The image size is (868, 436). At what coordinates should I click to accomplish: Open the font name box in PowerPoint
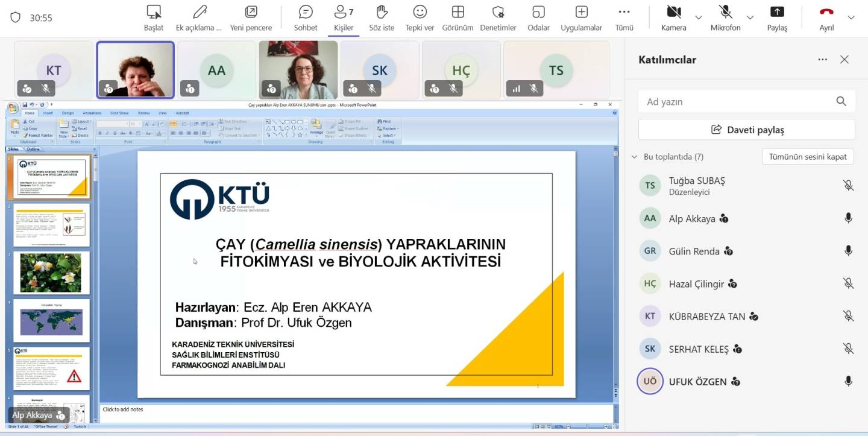pos(112,124)
